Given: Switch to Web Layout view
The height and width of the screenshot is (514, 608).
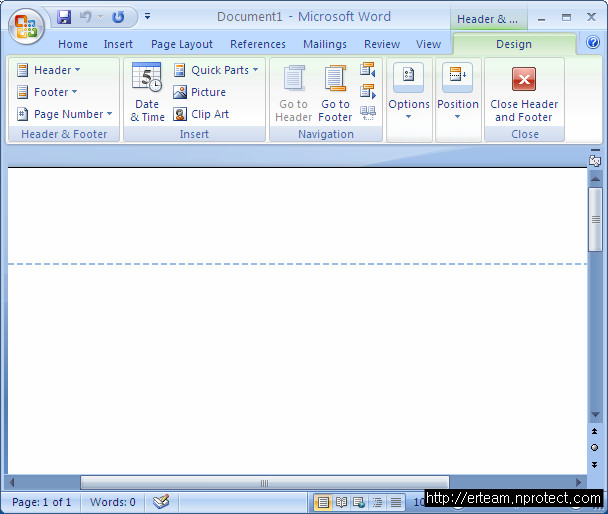Looking at the screenshot, I should click(359, 503).
